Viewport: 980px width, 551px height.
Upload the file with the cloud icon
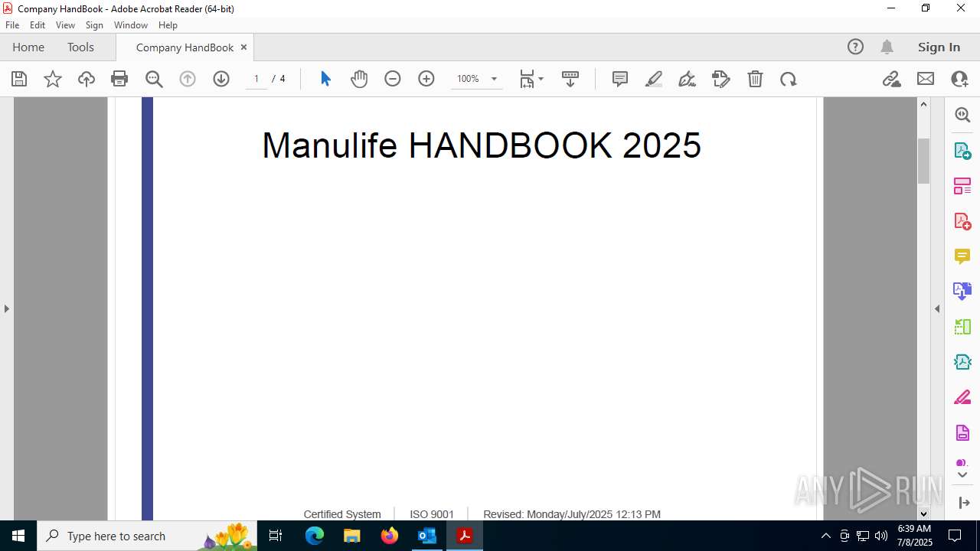(x=87, y=79)
